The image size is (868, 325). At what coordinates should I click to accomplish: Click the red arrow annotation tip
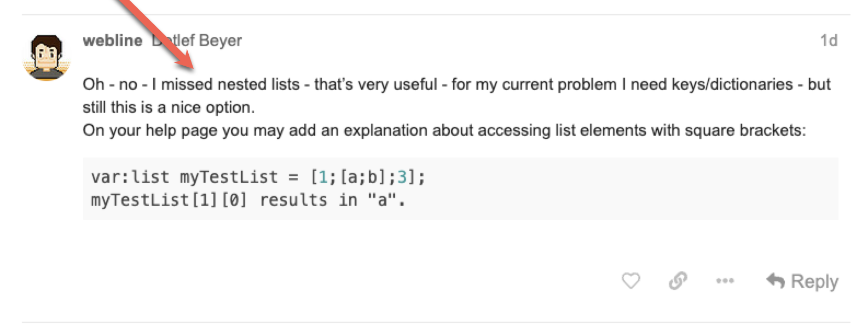192,67
